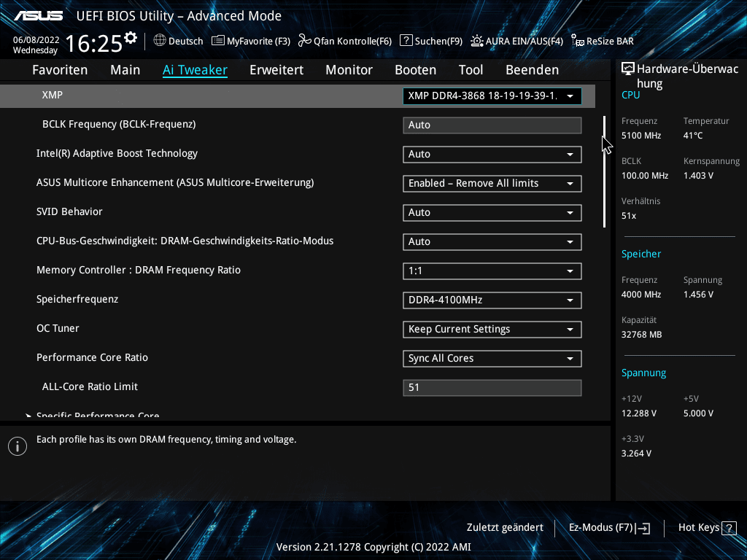Click the globe language icon
The image size is (747, 560).
(160, 41)
